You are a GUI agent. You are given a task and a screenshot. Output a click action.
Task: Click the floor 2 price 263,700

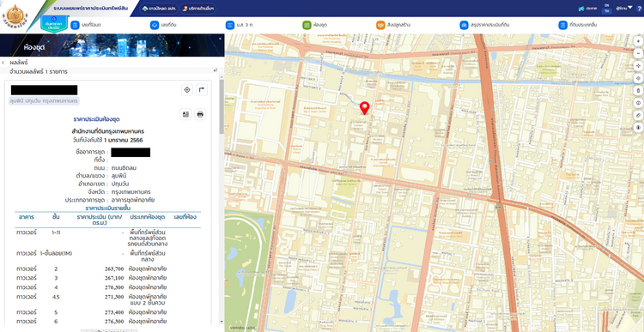114,269
